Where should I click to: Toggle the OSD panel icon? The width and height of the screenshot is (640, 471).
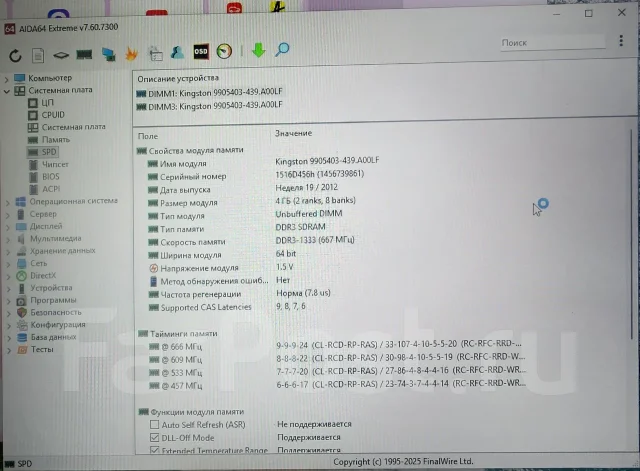click(201, 51)
